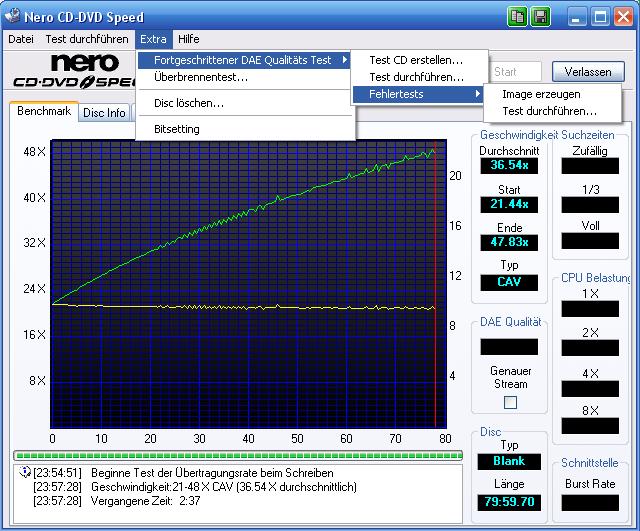Screen dimensions: 640x531
Task: Select Test durchführen… under DAE Qualitäts Test submenu
Action: click(419, 77)
